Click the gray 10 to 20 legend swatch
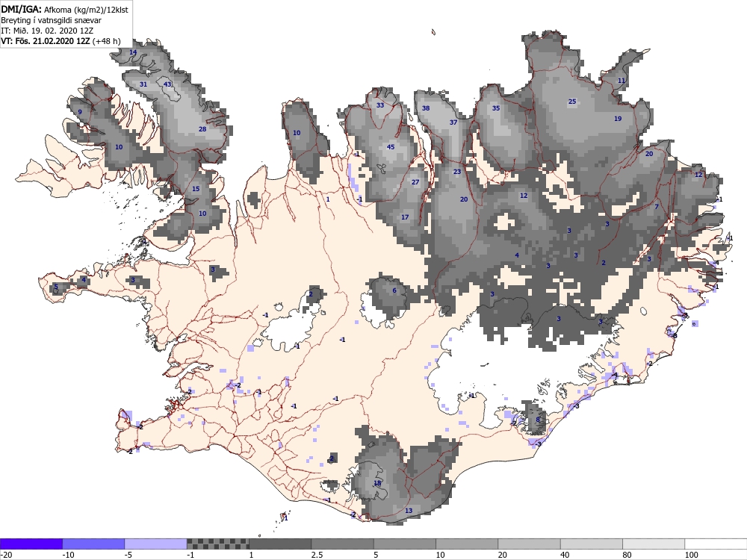The width and height of the screenshot is (747, 560). pyautogui.click(x=467, y=544)
